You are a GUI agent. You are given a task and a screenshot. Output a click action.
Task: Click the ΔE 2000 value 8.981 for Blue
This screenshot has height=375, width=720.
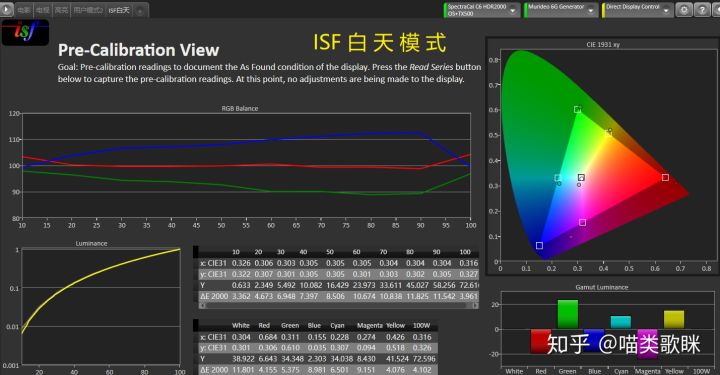click(x=317, y=370)
